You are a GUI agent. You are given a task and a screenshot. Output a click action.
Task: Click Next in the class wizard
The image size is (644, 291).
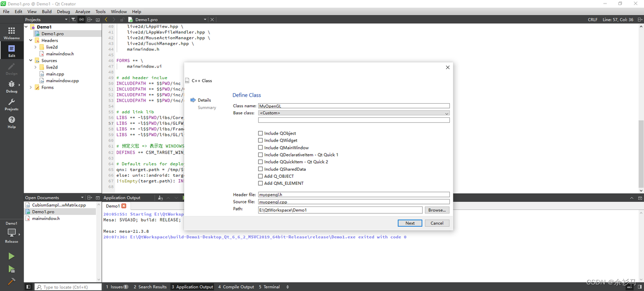pyautogui.click(x=410, y=223)
